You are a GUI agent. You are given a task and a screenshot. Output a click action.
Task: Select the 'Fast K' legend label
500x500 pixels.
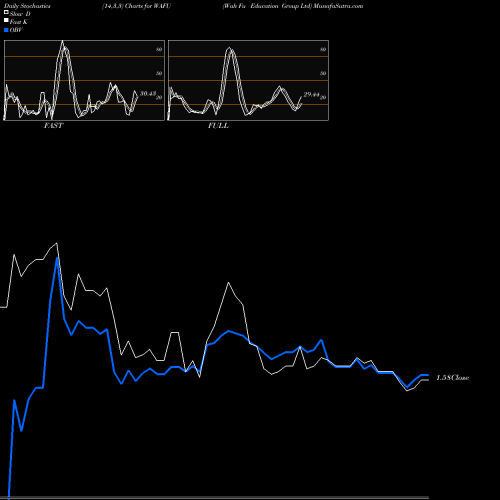pyautogui.click(x=19, y=22)
